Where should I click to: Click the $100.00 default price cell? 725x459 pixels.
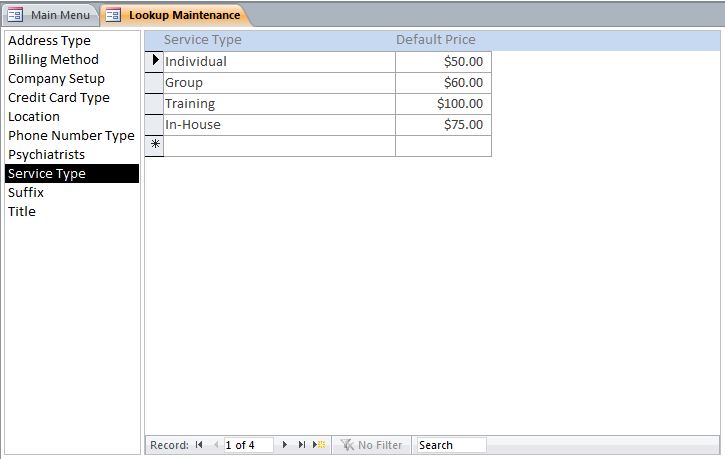tap(443, 104)
